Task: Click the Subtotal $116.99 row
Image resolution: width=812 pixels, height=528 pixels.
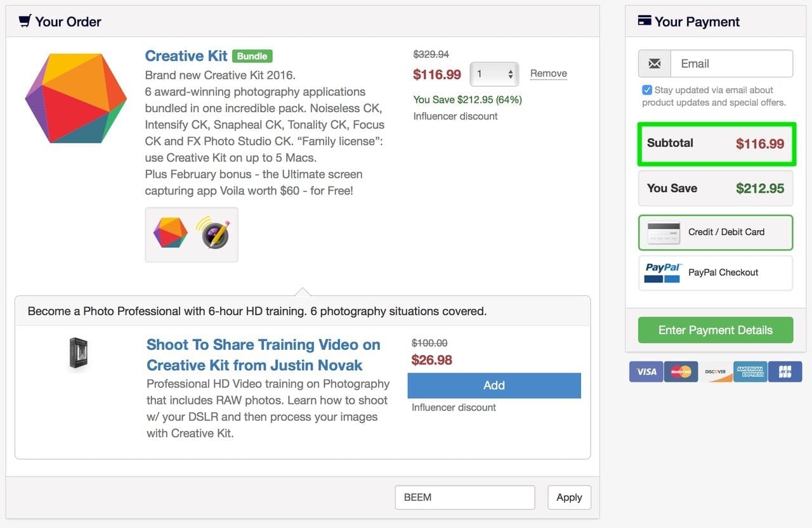Action: (x=716, y=143)
